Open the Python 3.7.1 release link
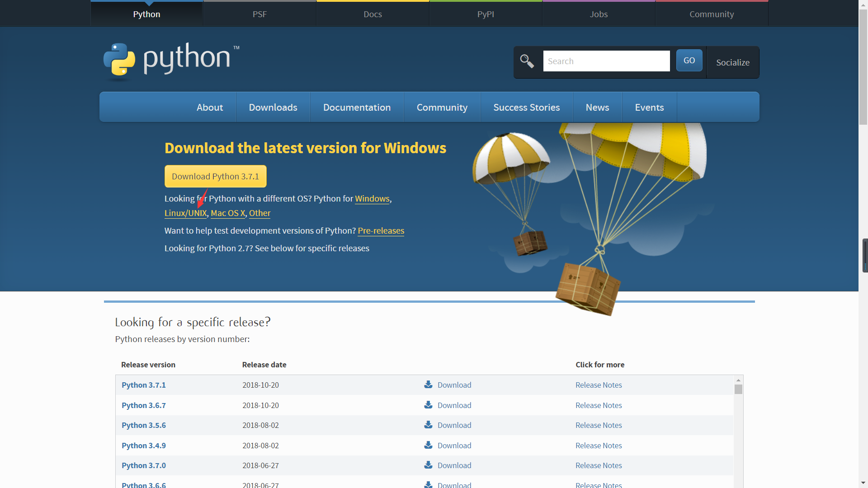Screen dimensions: 868x488 pos(144,385)
